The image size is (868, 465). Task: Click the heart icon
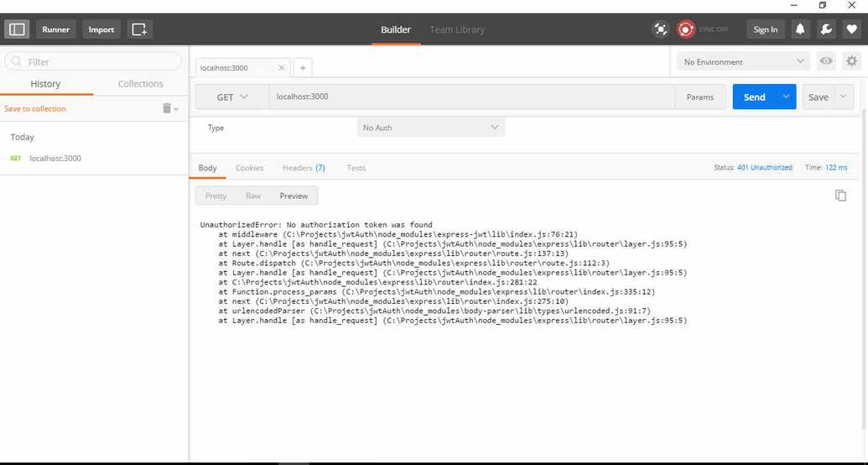pyautogui.click(x=851, y=29)
